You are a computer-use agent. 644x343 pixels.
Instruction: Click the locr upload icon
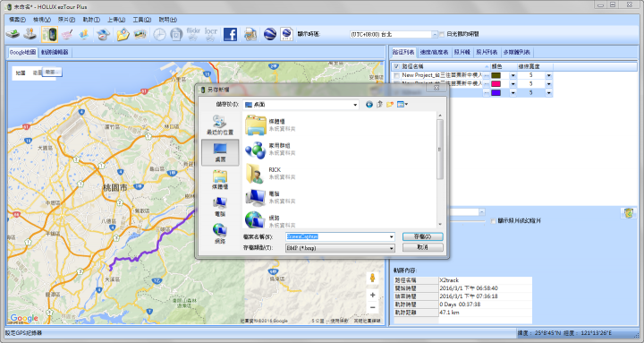coord(211,35)
